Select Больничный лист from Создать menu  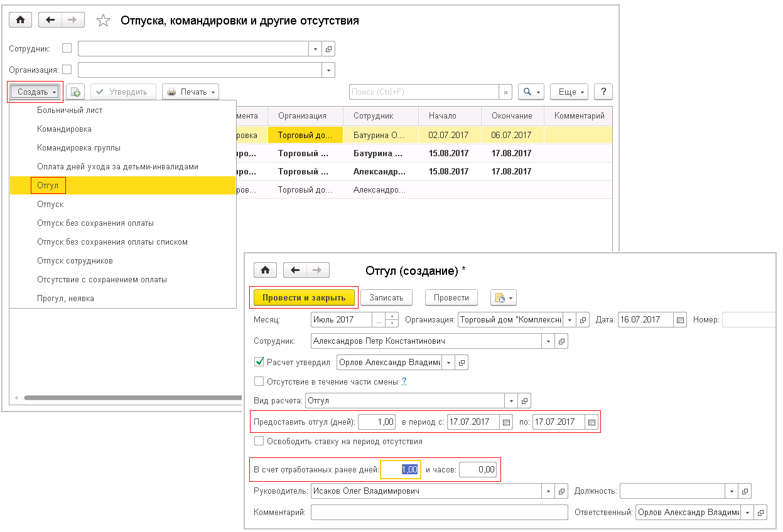(123, 110)
